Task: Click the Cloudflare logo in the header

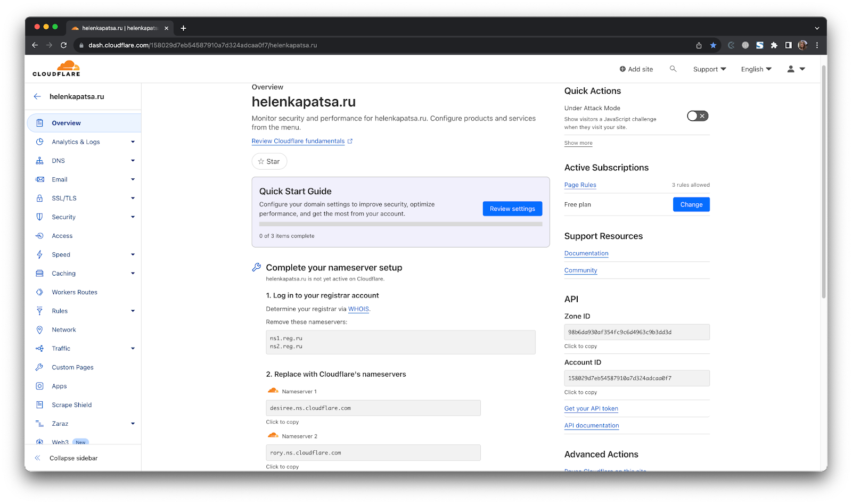Action: point(56,69)
